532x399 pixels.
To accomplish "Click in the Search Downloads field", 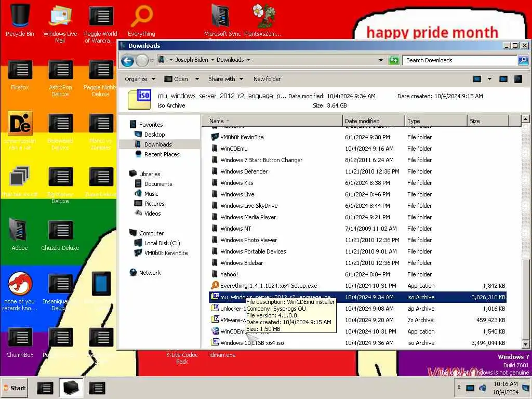I will pyautogui.click(x=460, y=60).
